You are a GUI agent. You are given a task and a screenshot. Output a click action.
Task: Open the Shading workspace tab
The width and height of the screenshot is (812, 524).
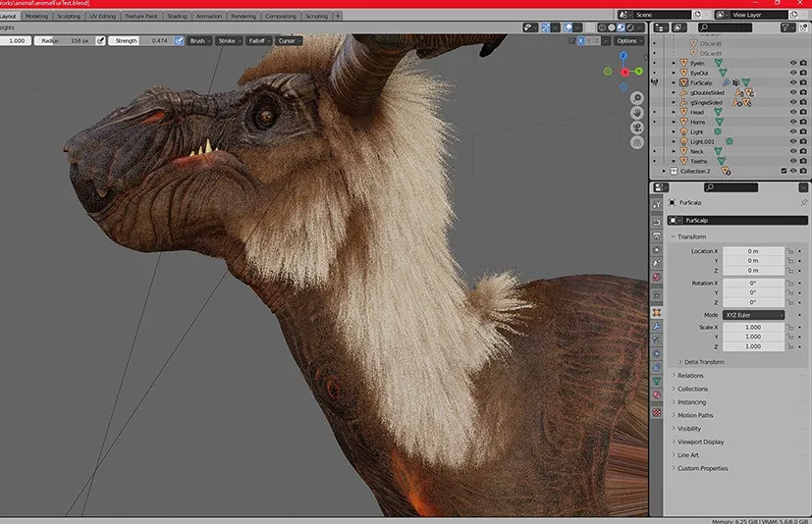point(177,17)
